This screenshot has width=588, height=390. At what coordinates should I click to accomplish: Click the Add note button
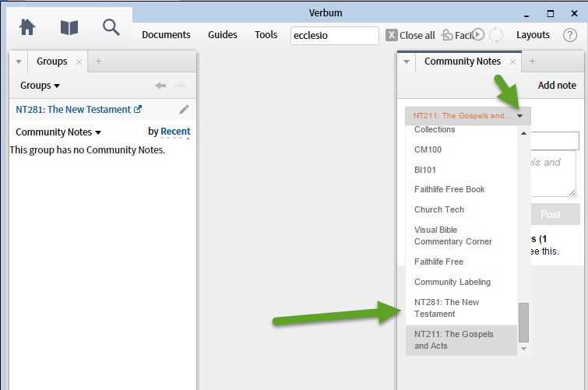tap(557, 86)
